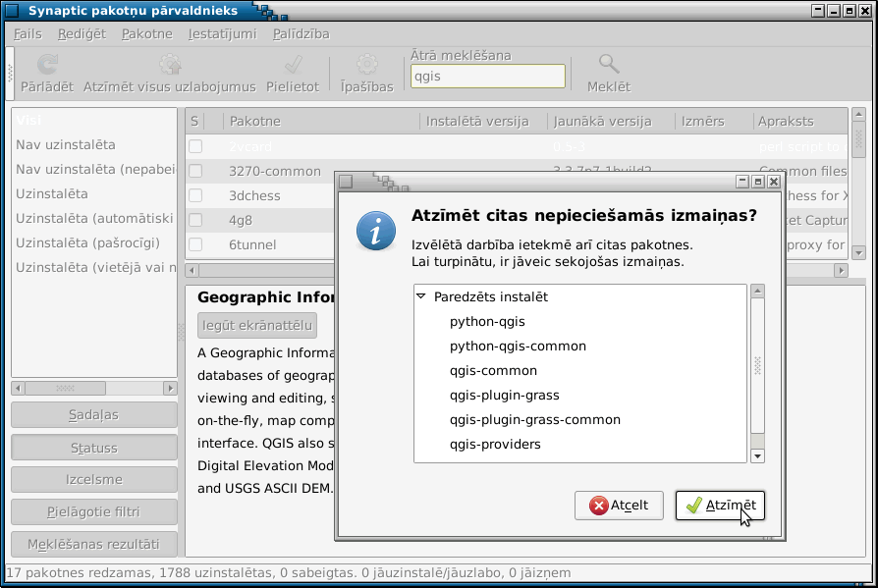The image size is (878, 588).
Task: Toggle status checkbox for 3270-common
Action: click(195, 171)
